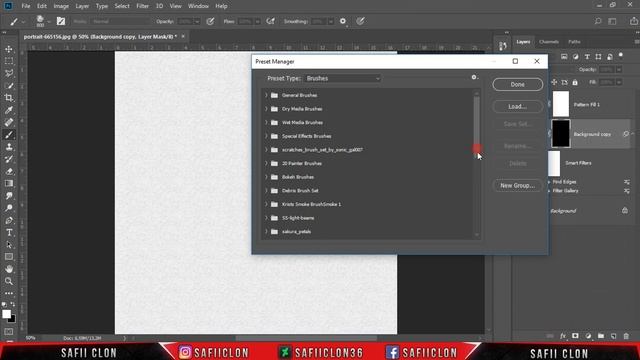Click the Load... button
This screenshot has width=640, height=360.
(518, 107)
